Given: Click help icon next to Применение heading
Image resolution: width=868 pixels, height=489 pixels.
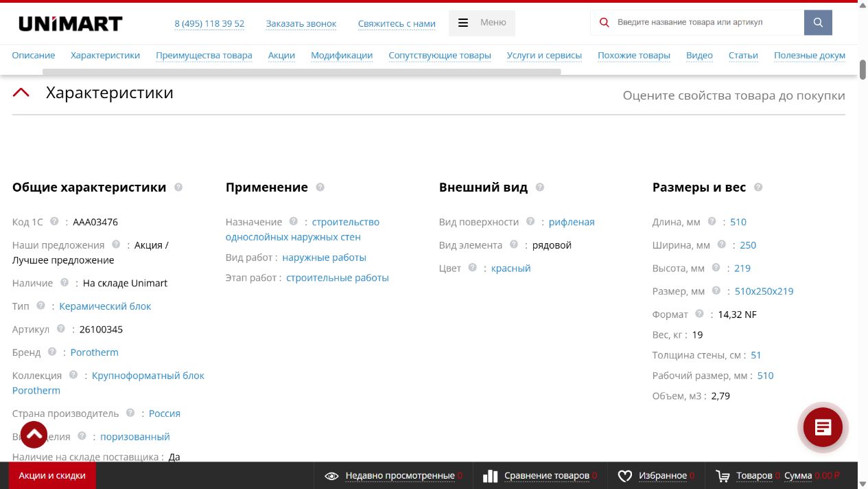Looking at the screenshot, I should (x=320, y=187).
